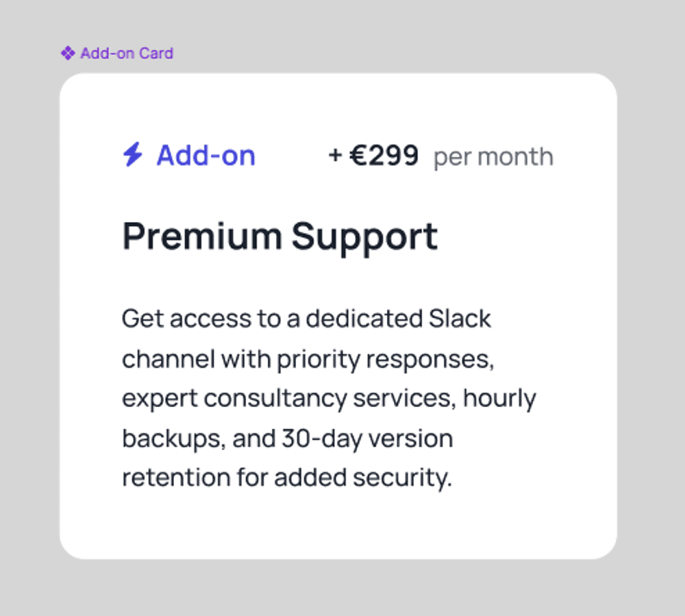Click the 30-day version text
Viewport: 685px width, 616px height.
point(366,438)
